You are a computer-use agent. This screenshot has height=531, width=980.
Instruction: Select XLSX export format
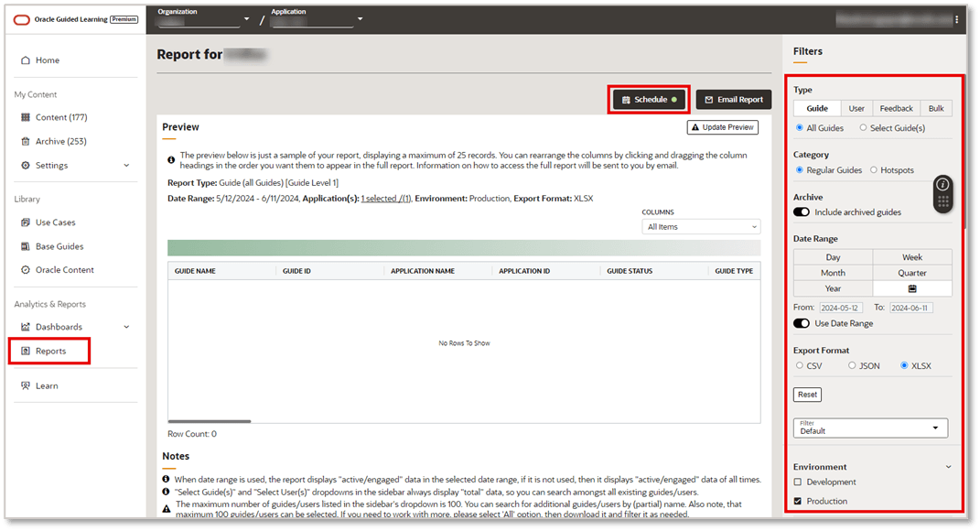pyautogui.click(x=904, y=365)
